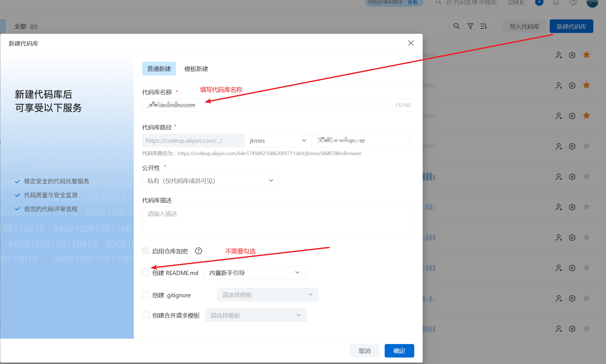Tick the 创建 .gitignore checkbox

(x=146, y=295)
